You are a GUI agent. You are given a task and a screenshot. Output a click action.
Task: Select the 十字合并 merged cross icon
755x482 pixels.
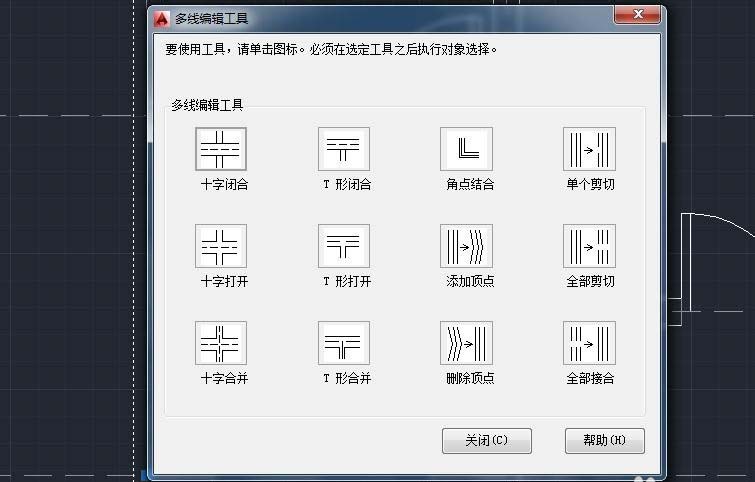tap(221, 343)
